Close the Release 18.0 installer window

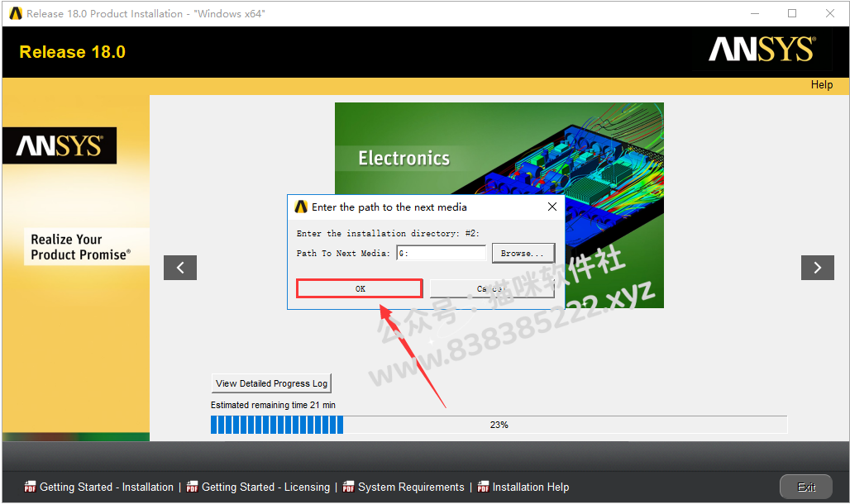point(830,13)
